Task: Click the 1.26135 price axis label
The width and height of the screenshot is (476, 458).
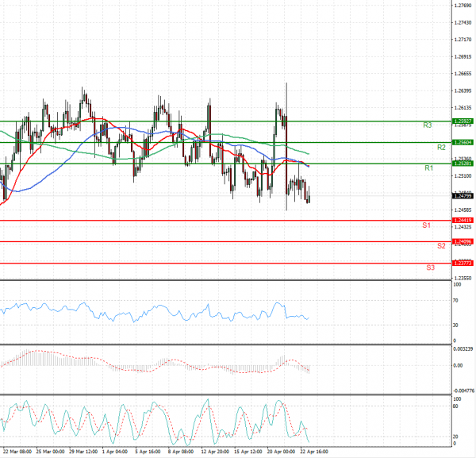Action: [463, 108]
